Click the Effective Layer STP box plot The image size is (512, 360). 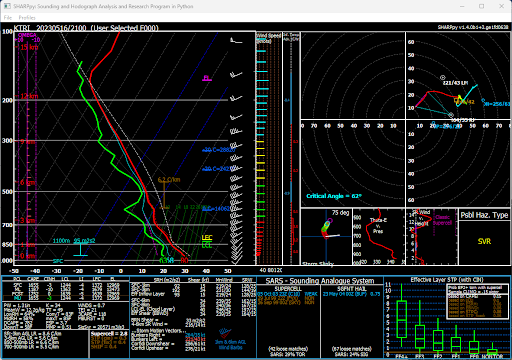(x=447, y=318)
